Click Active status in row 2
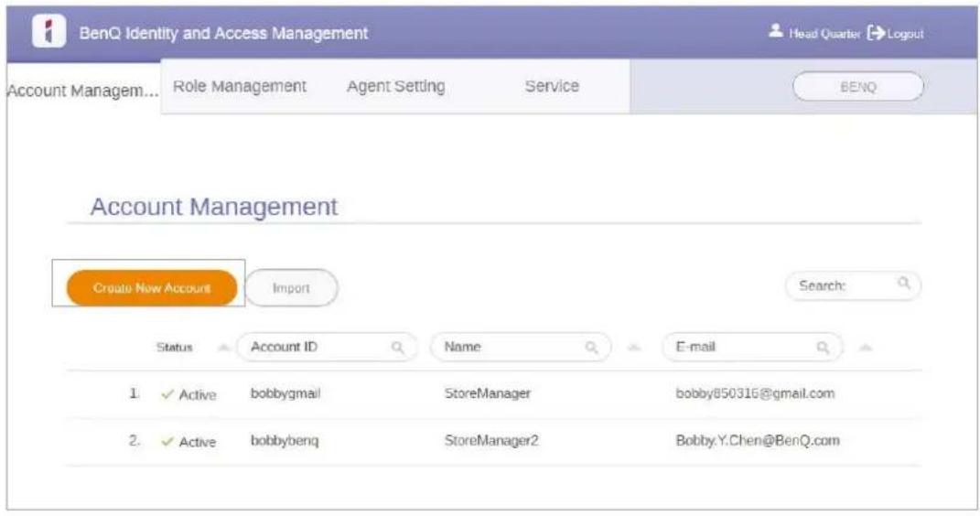980x516 pixels. (x=198, y=442)
